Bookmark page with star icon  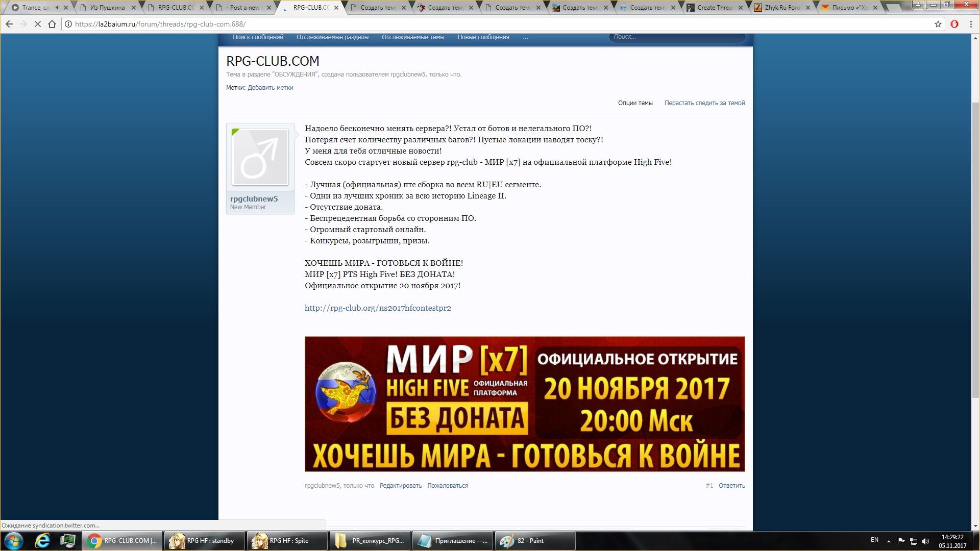(x=938, y=24)
